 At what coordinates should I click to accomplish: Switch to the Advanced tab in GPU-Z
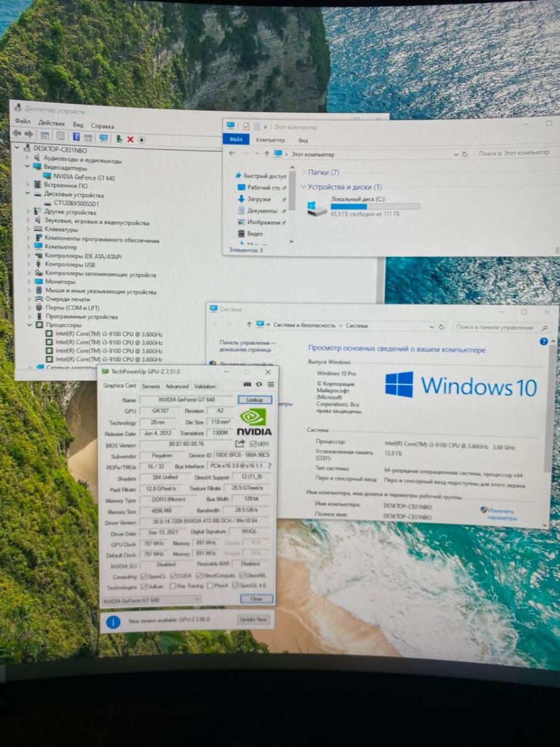[177, 386]
